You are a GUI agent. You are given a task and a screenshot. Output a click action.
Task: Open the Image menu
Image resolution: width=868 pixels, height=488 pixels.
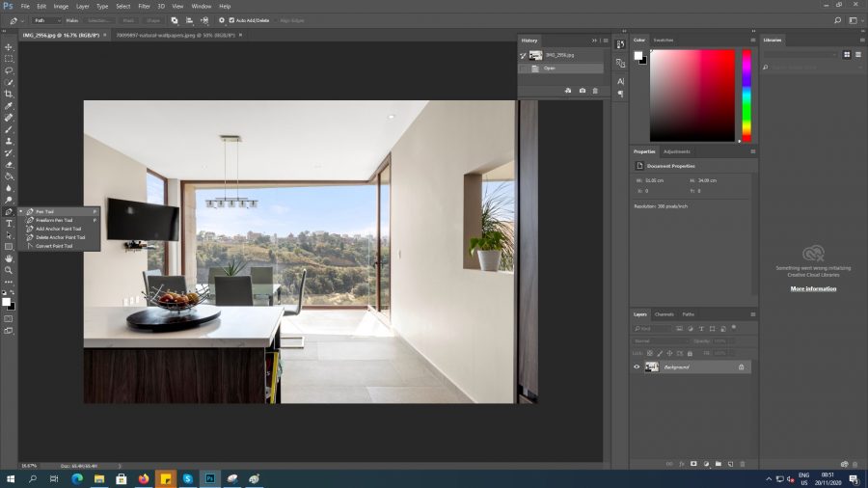(61, 6)
